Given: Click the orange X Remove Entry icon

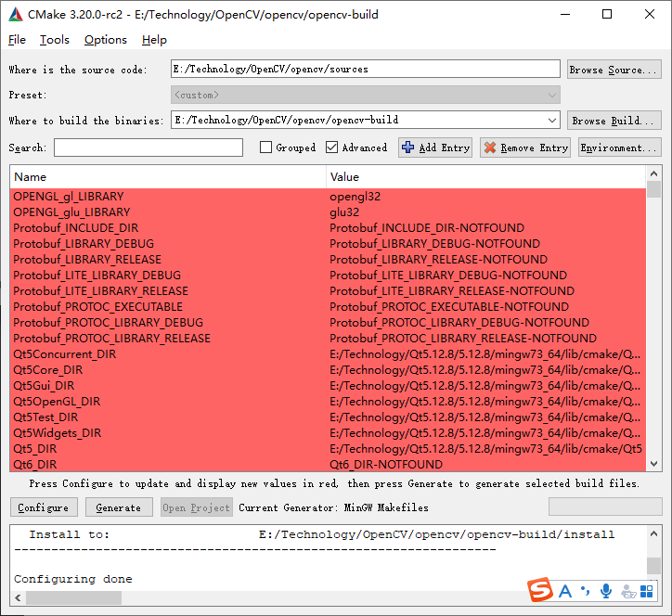Looking at the screenshot, I should click(490, 148).
